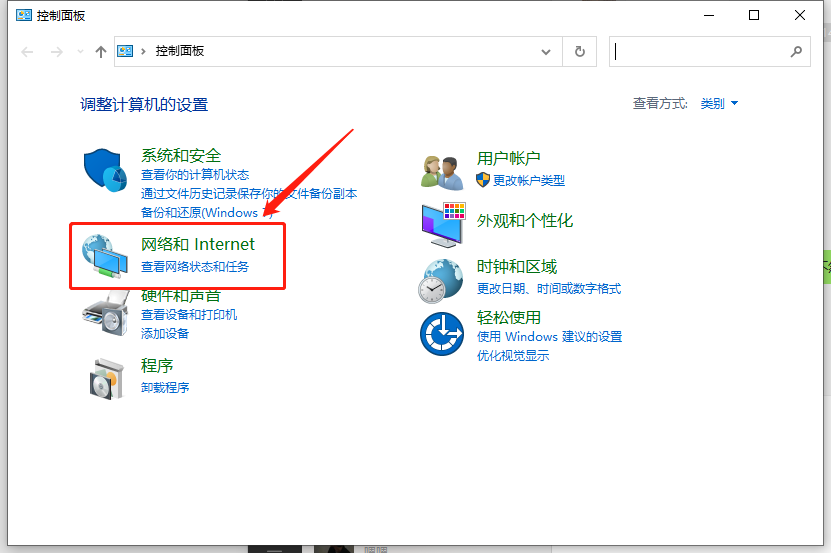Open 程序 category heading
Screen dimensions: 831x553
point(157,365)
